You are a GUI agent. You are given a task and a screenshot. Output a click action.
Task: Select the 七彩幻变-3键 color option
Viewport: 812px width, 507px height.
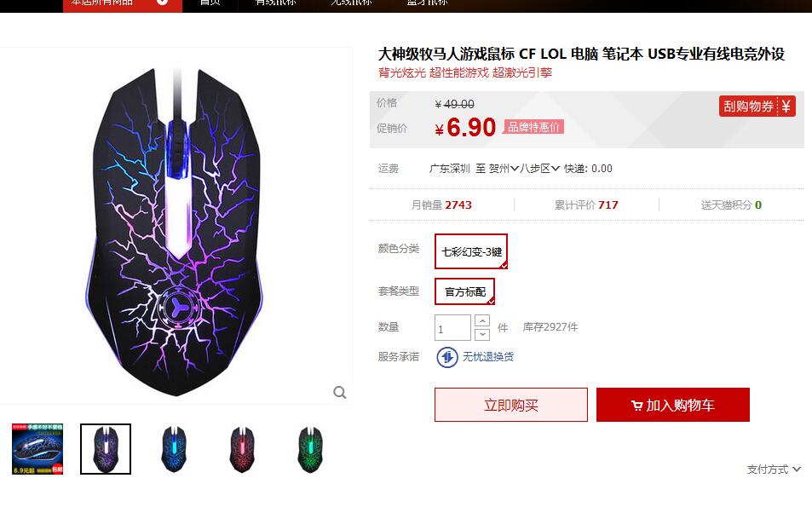(x=470, y=251)
